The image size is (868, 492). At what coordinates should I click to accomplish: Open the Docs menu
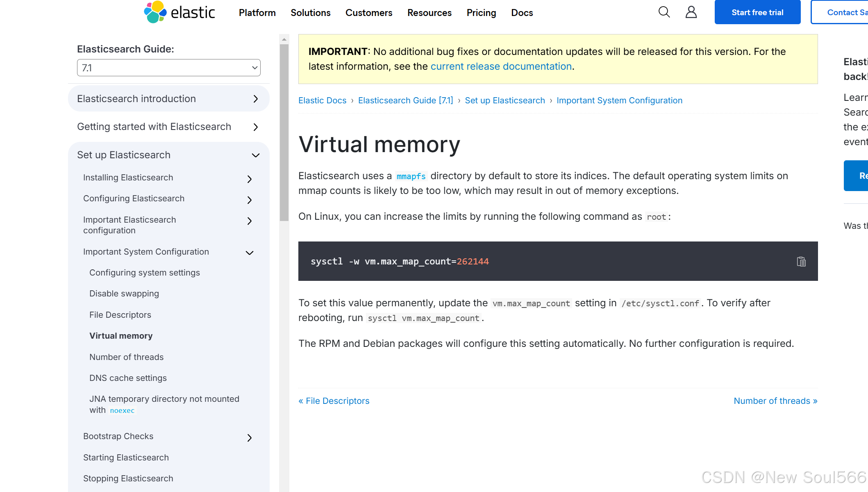(522, 13)
